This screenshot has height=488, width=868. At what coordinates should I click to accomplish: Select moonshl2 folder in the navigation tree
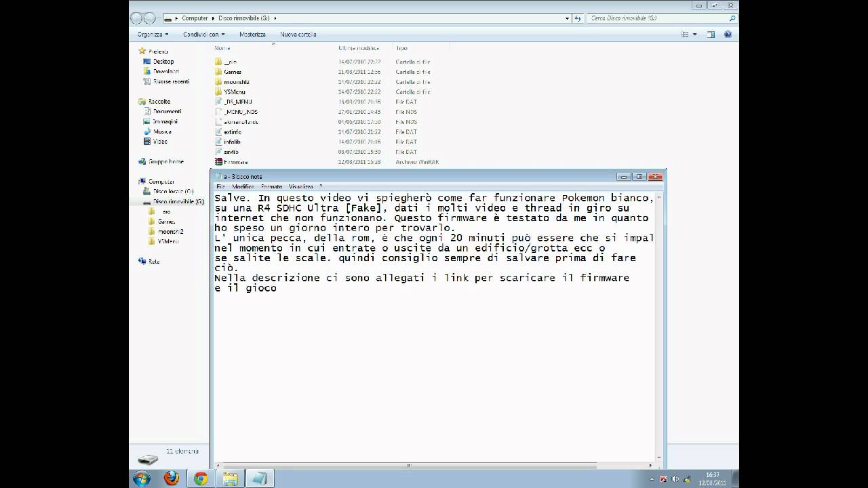(x=170, y=232)
